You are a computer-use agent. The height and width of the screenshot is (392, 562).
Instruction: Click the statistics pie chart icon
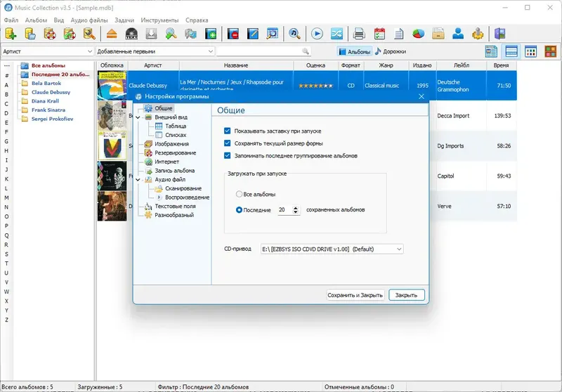pos(418,34)
